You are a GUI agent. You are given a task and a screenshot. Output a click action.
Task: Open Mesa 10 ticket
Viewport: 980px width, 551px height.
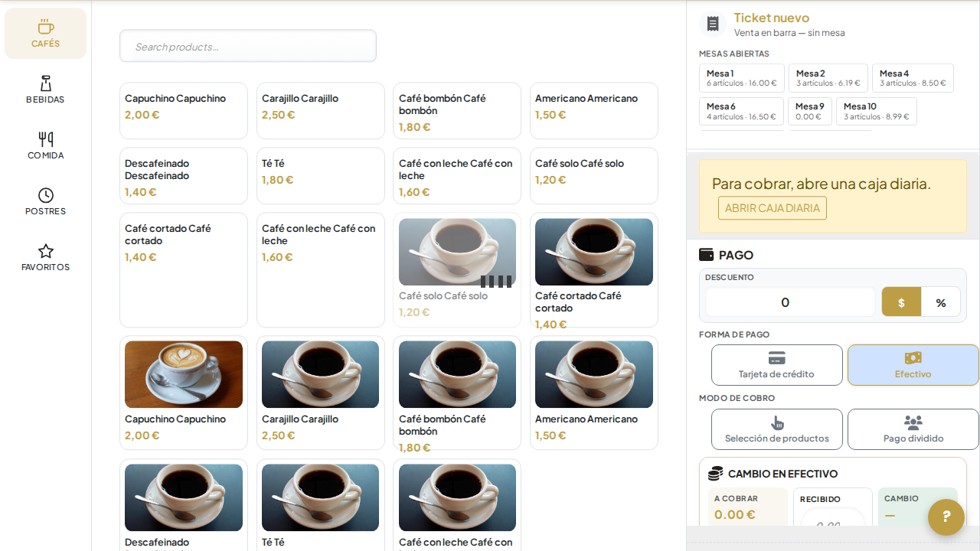(x=877, y=112)
